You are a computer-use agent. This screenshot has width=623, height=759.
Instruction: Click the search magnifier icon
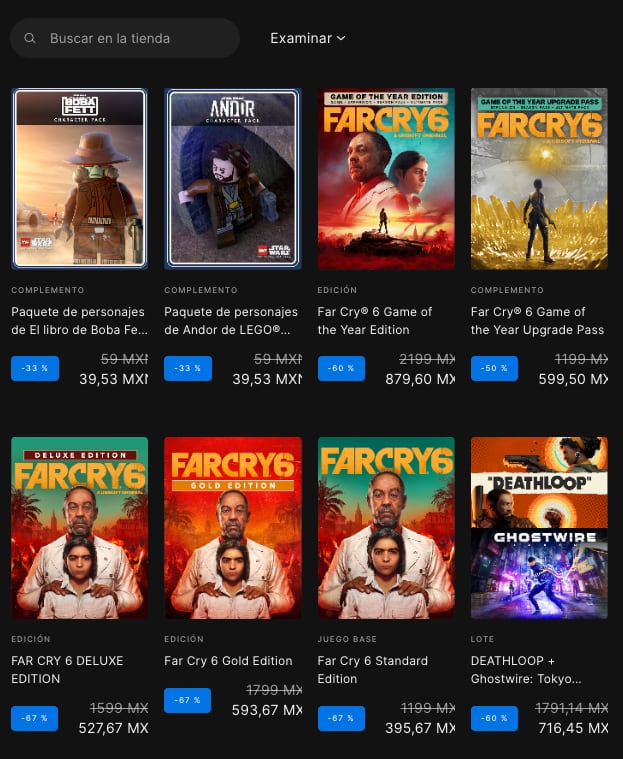30,38
